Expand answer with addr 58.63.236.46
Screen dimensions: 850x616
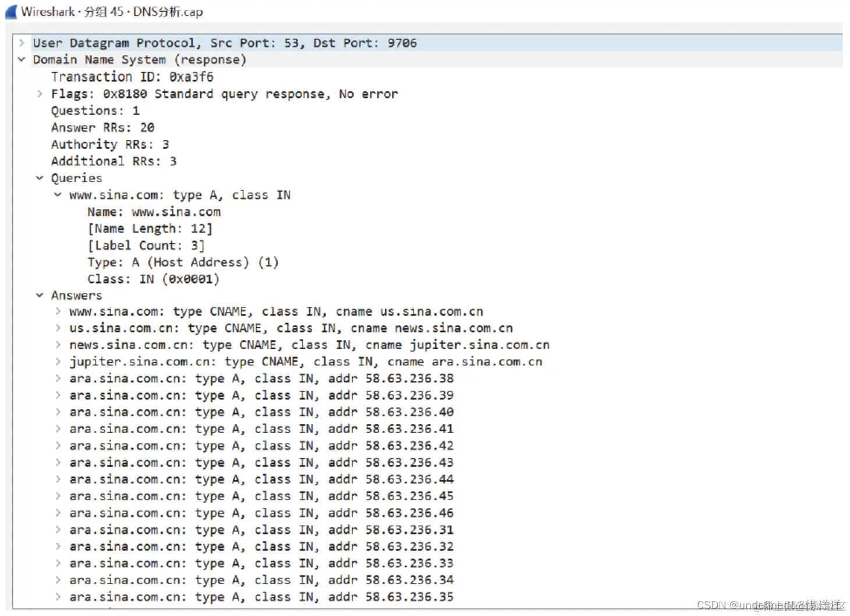[58, 513]
